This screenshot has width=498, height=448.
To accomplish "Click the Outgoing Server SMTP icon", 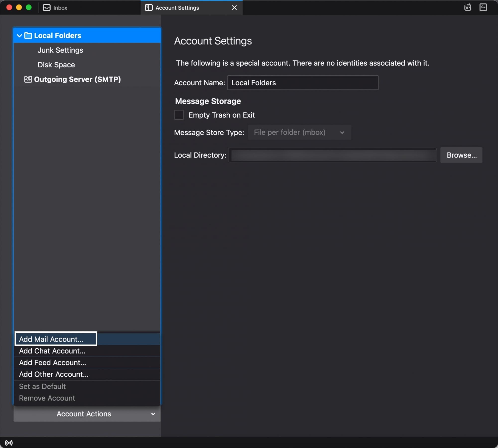I will tap(28, 79).
